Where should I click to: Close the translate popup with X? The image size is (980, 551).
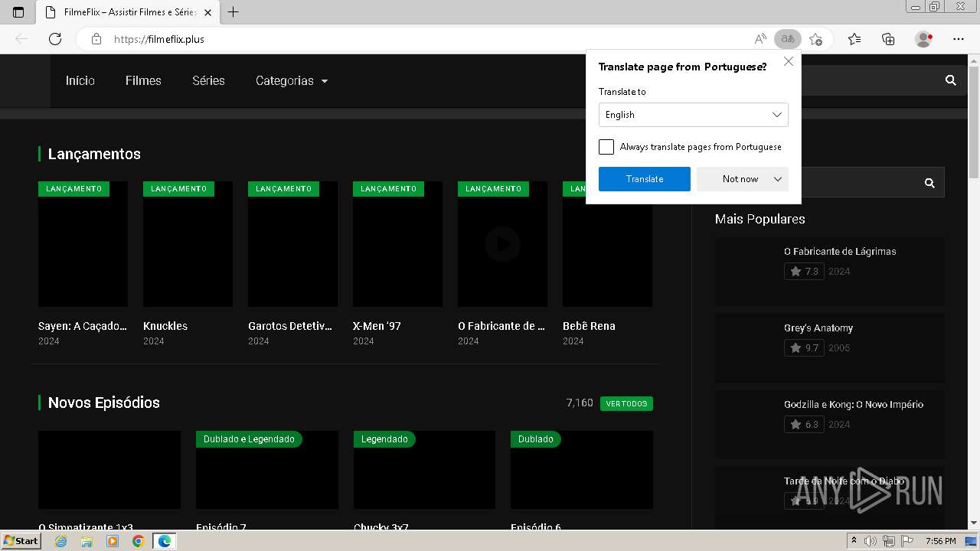coord(789,62)
